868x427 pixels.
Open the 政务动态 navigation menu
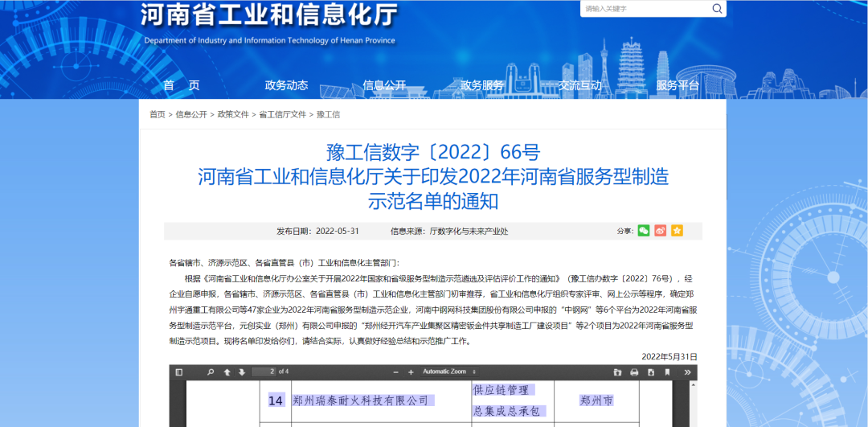286,85
